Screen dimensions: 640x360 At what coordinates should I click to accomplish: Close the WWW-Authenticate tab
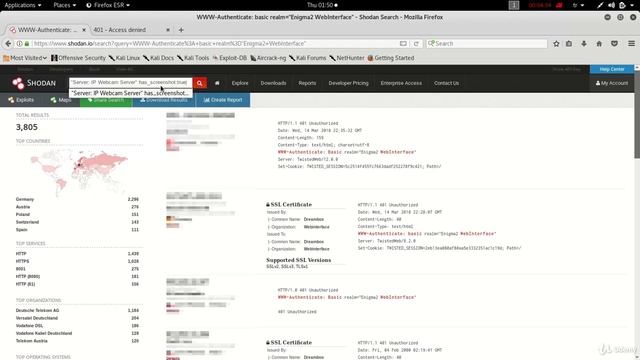[84, 30]
